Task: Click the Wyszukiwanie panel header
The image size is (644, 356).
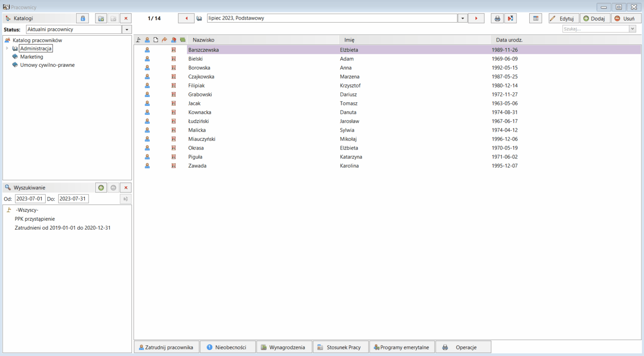Action: click(49, 188)
